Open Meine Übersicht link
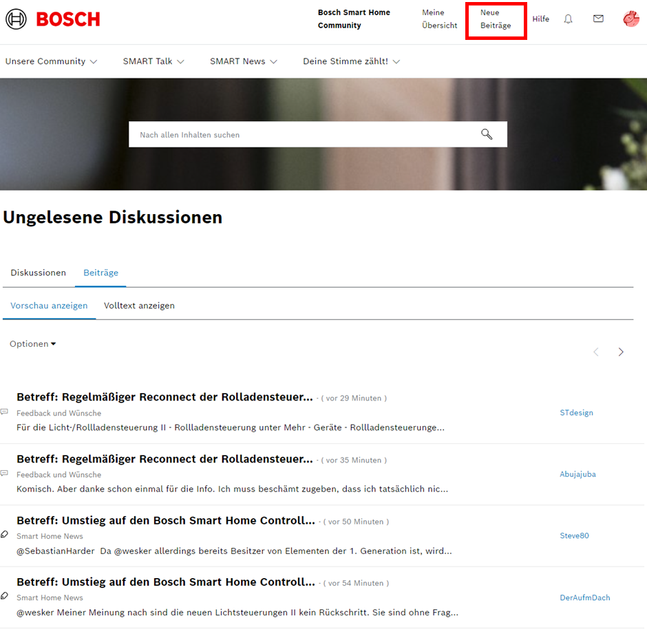The image size is (647, 638). pos(439,19)
